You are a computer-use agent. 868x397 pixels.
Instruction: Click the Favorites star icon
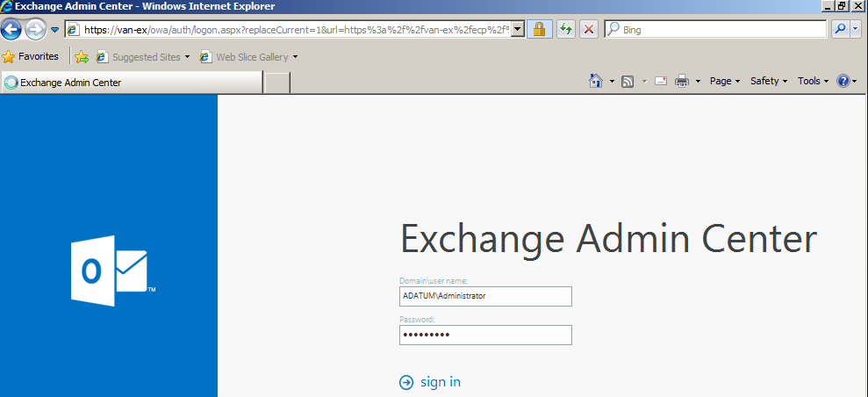tap(8, 56)
